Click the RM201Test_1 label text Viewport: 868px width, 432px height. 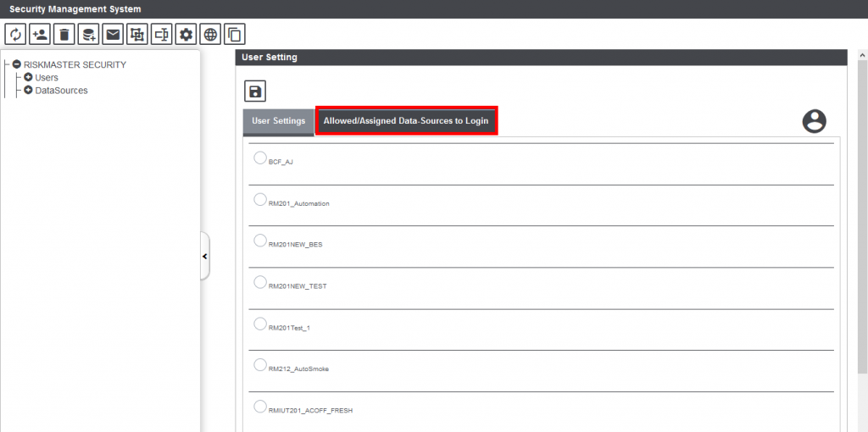290,328
